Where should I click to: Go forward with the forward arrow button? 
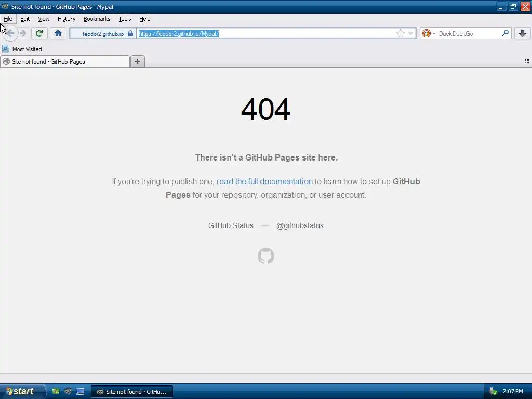point(23,33)
